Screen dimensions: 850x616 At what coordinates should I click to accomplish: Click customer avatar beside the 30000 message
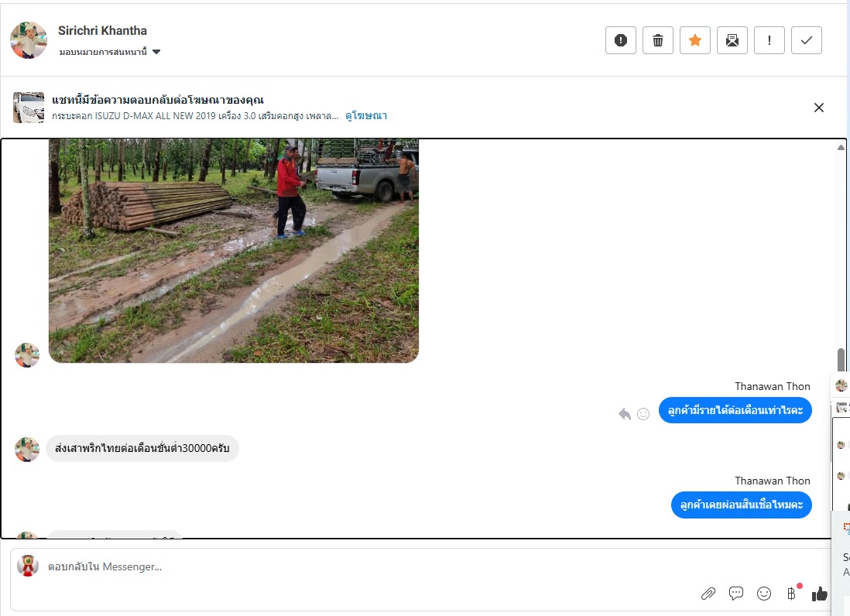27,450
